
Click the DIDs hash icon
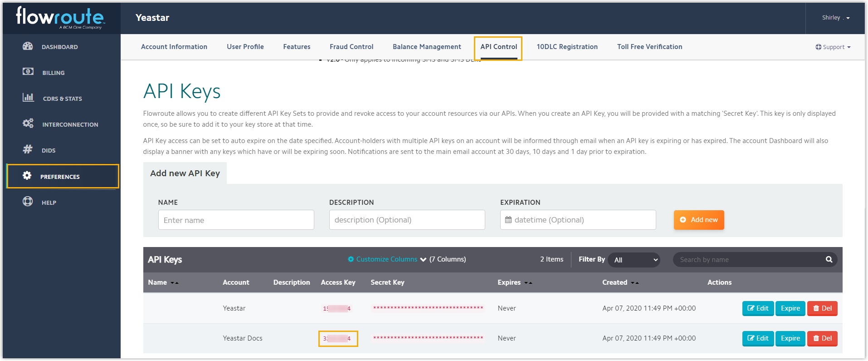[28, 149]
